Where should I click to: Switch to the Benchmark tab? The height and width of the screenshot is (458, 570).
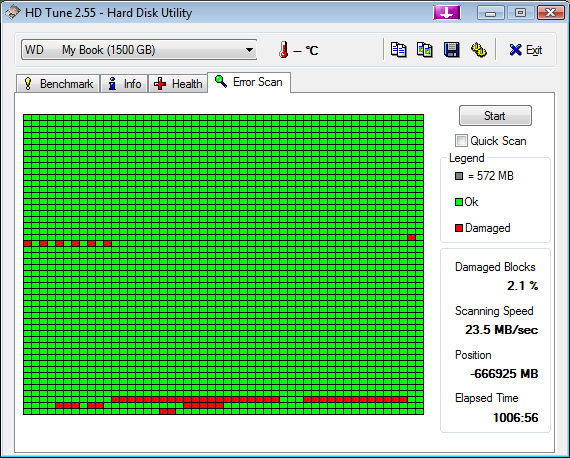click(58, 84)
